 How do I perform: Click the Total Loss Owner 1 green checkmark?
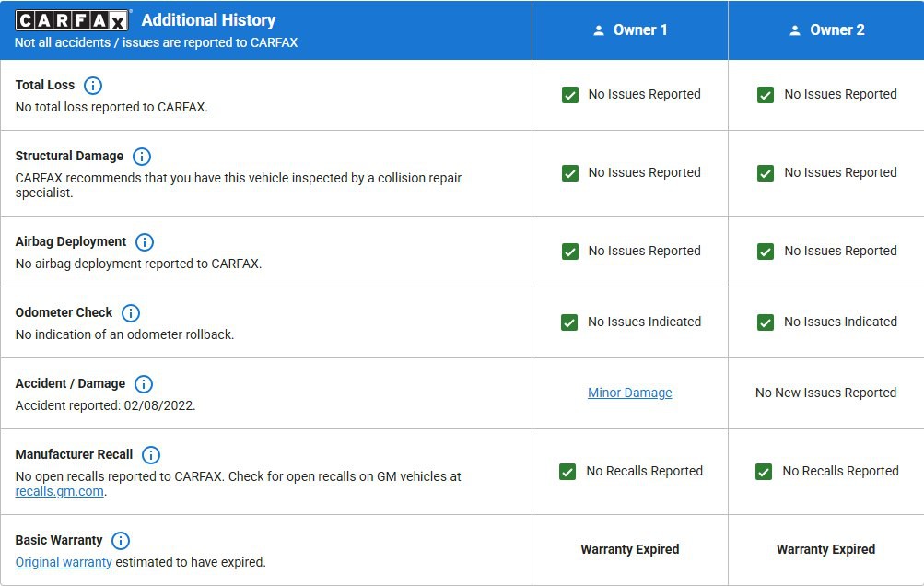click(570, 95)
